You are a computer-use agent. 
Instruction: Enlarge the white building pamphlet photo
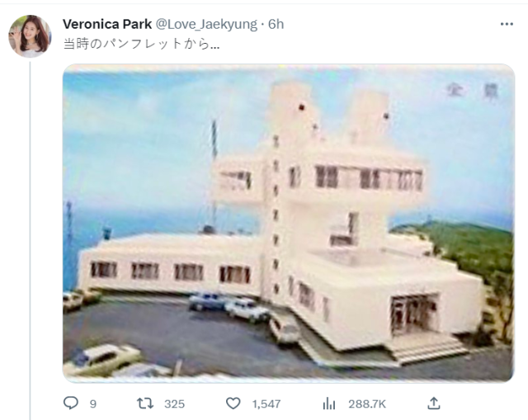coord(288,223)
